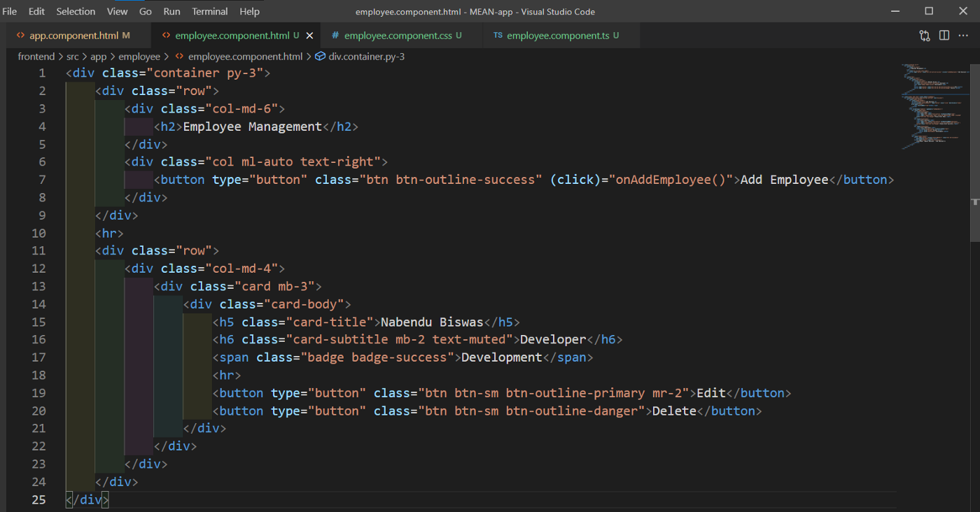This screenshot has width=980, height=512.
Task: Open the Terminal menu
Action: (210, 11)
